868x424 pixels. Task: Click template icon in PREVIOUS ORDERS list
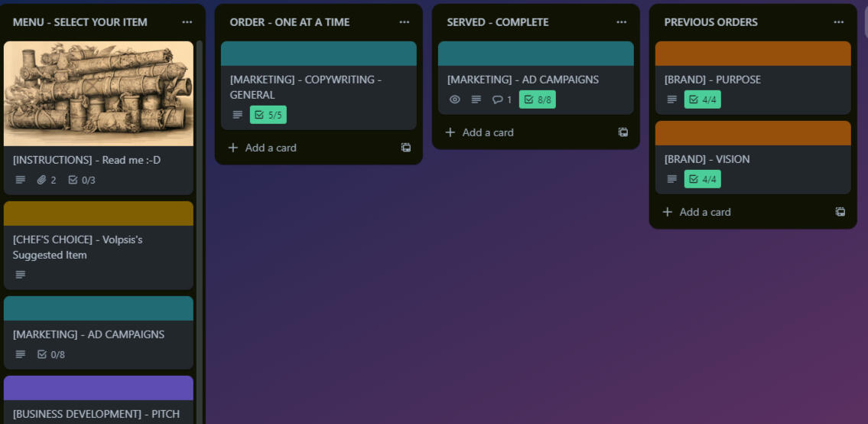click(840, 212)
